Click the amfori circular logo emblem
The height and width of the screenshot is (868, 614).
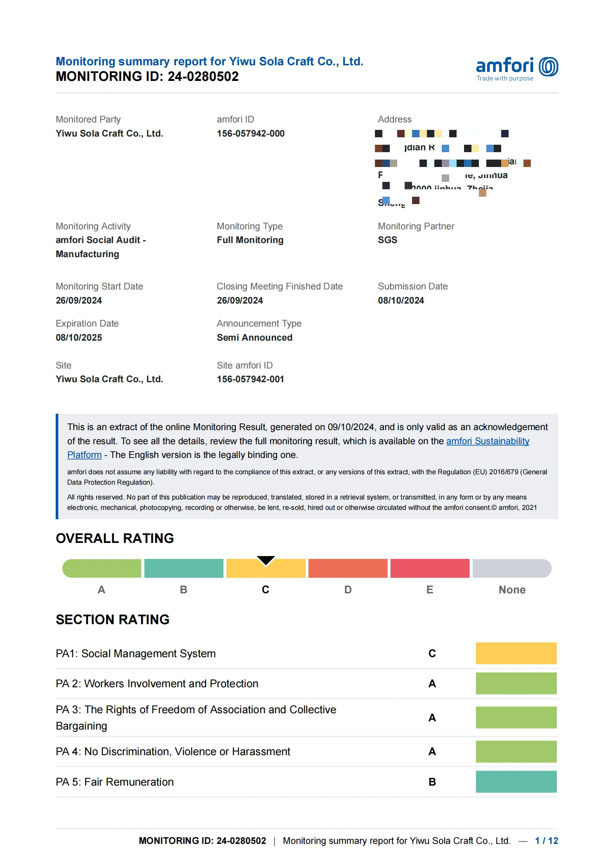[x=548, y=66]
